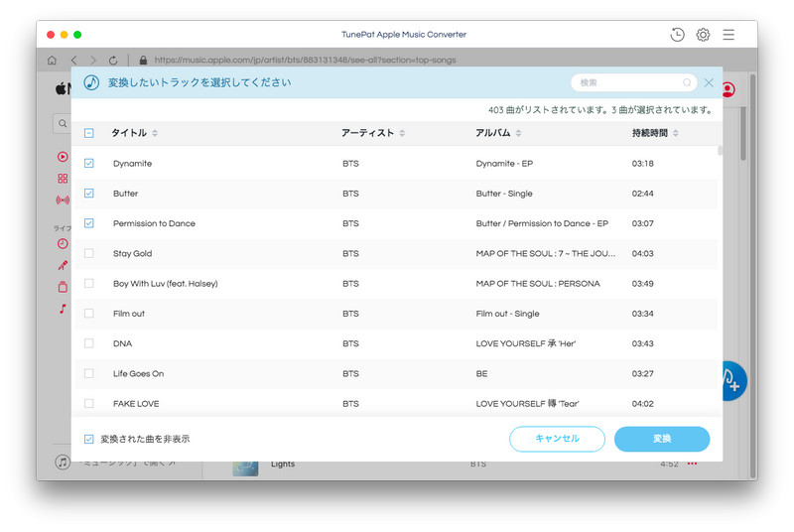Sort by タイトル column arrows
Image resolution: width=794 pixels, height=532 pixels.
(x=155, y=133)
